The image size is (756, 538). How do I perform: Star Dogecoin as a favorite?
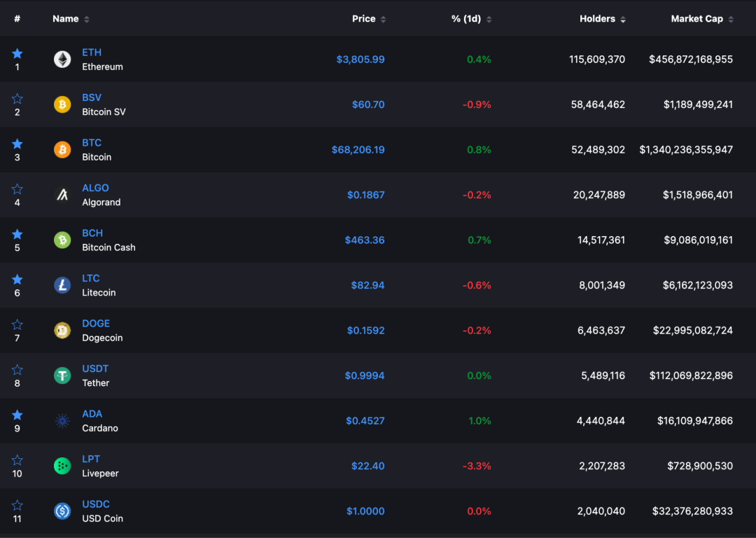pos(17,324)
